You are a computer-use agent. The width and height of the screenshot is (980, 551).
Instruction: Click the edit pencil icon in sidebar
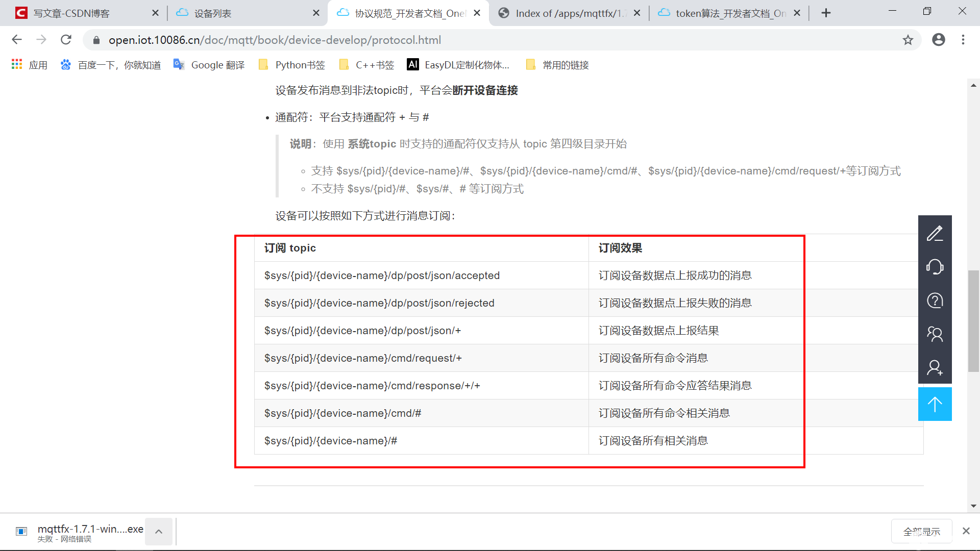pyautogui.click(x=935, y=233)
